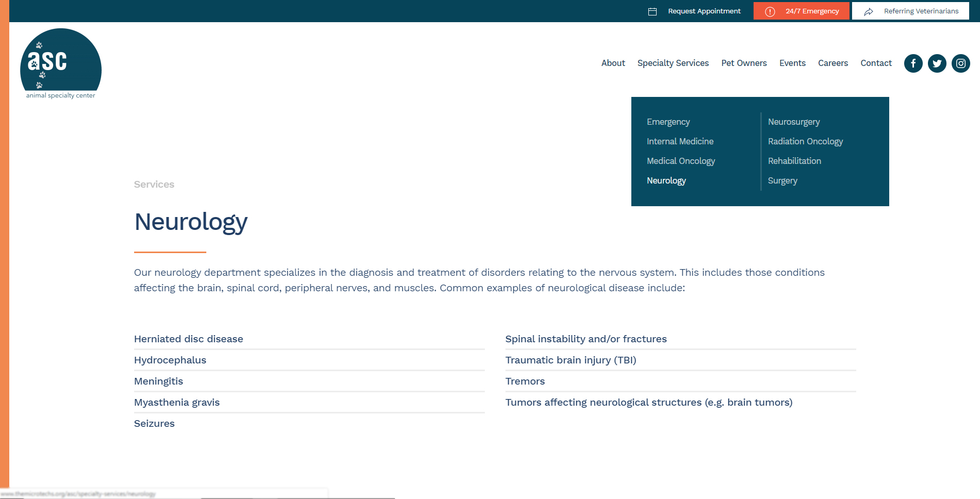Viewport: 980px width, 499px height.
Task: Click the 24/7 Emergency button
Action: [x=801, y=11]
